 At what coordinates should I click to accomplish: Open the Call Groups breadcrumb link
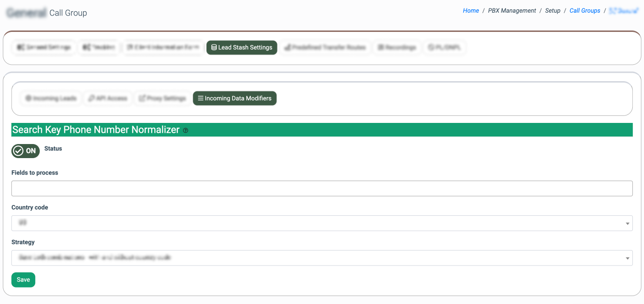coord(584,11)
